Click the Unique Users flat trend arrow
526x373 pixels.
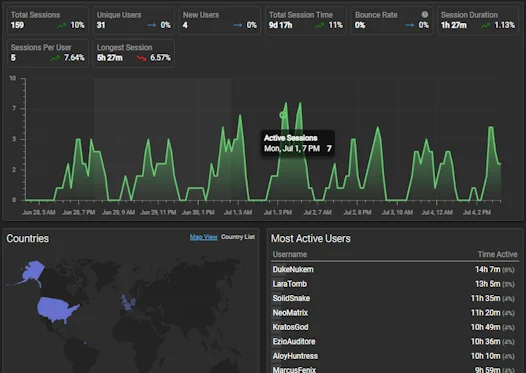151,25
